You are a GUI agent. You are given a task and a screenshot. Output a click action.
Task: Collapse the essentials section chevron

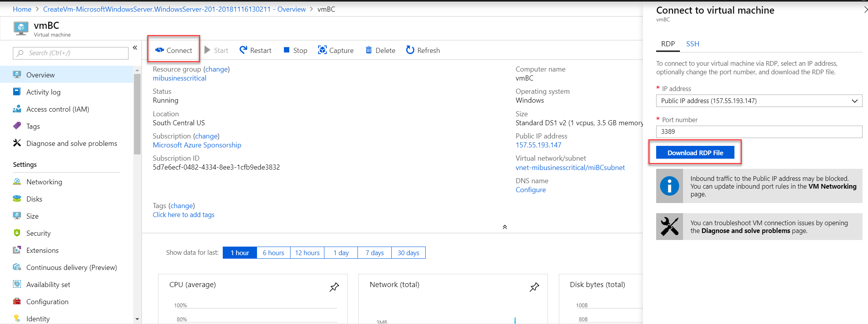pyautogui.click(x=505, y=227)
